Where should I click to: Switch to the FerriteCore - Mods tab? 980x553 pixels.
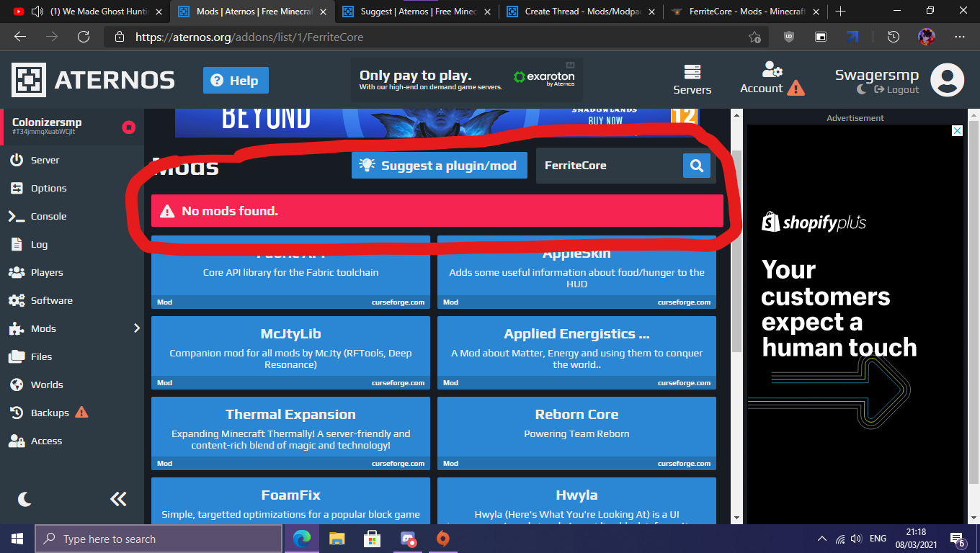(746, 12)
